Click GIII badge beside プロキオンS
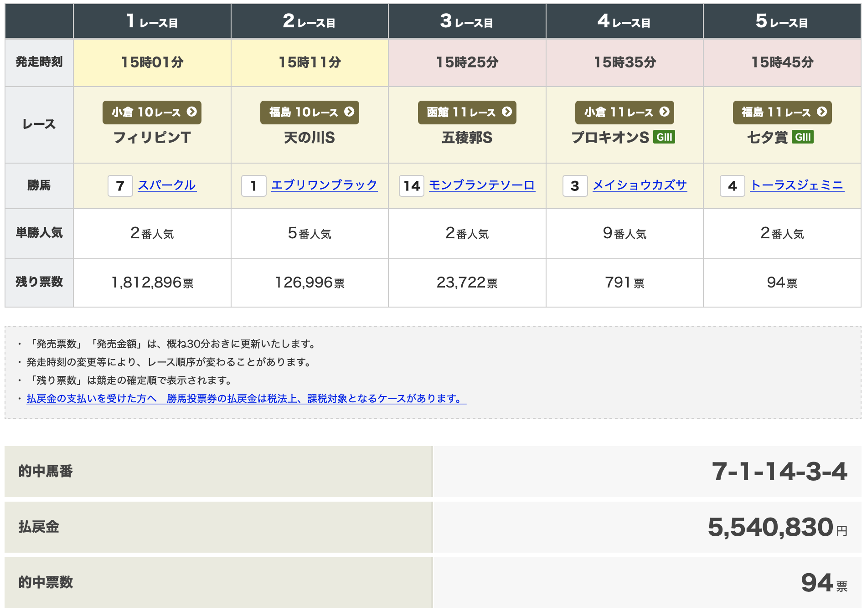 point(664,137)
